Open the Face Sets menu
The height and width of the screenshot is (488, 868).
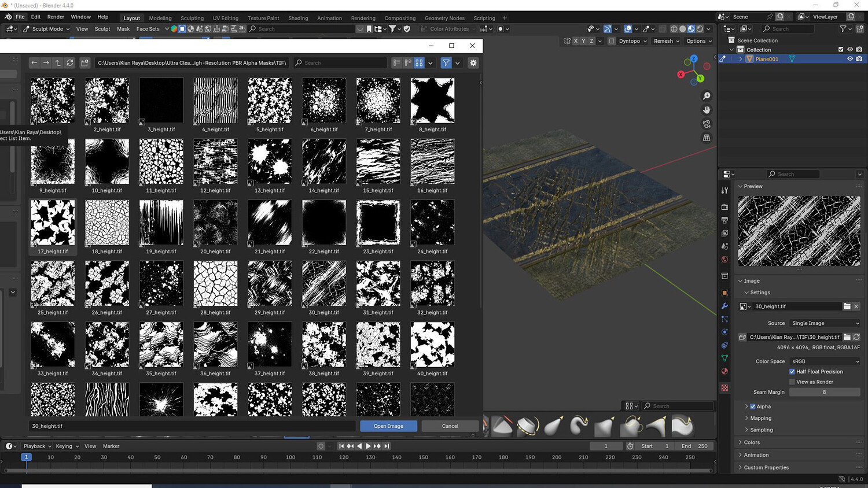coord(148,29)
